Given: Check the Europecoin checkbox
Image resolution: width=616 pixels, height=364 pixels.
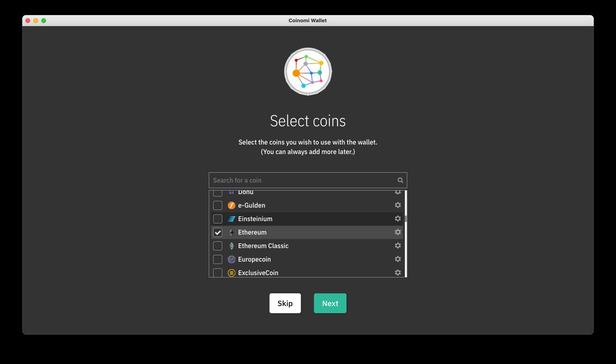Looking at the screenshot, I should click(218, 259).
